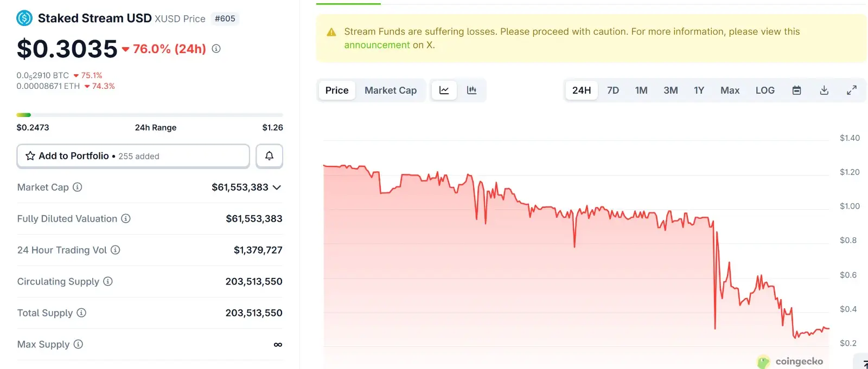Screen dimensions: 868x369
Task: Open the Fully Diluted Valuation info tooltip
Action: (126, 218)
